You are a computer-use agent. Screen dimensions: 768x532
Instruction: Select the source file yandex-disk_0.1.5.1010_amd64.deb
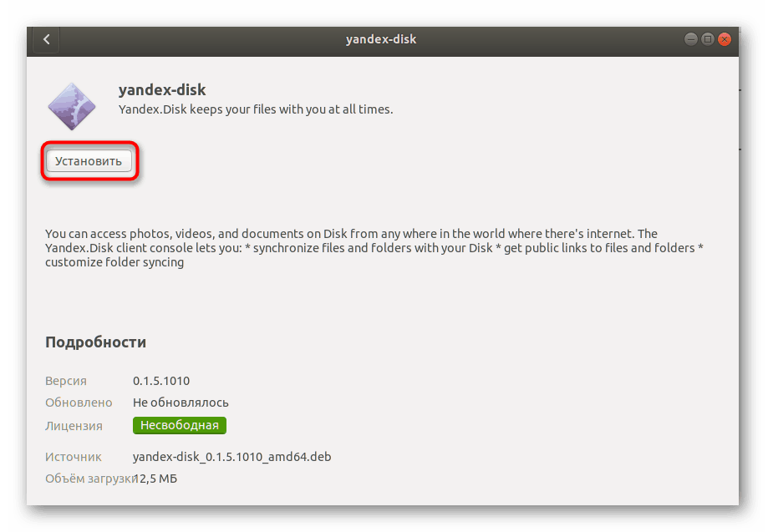(231, 457)
